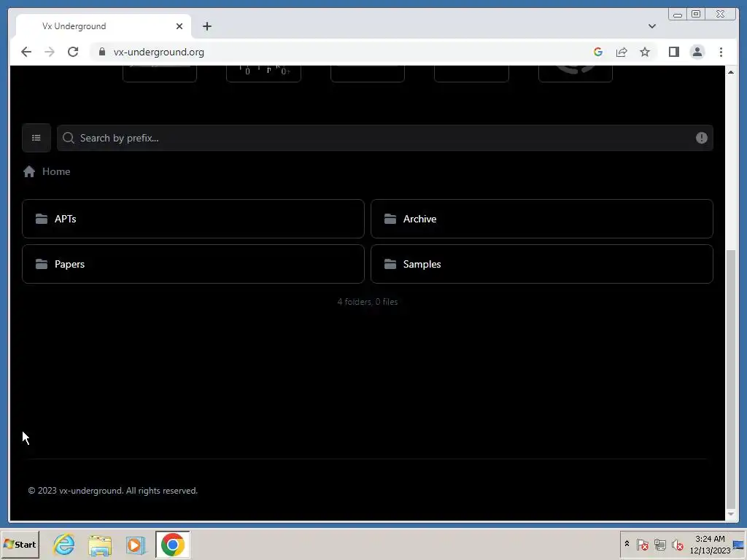Image resolution: width=747 pixels, height=560 pixels.
Task: Close the Vx Underground tab
Action: click(x=179, y=26)
